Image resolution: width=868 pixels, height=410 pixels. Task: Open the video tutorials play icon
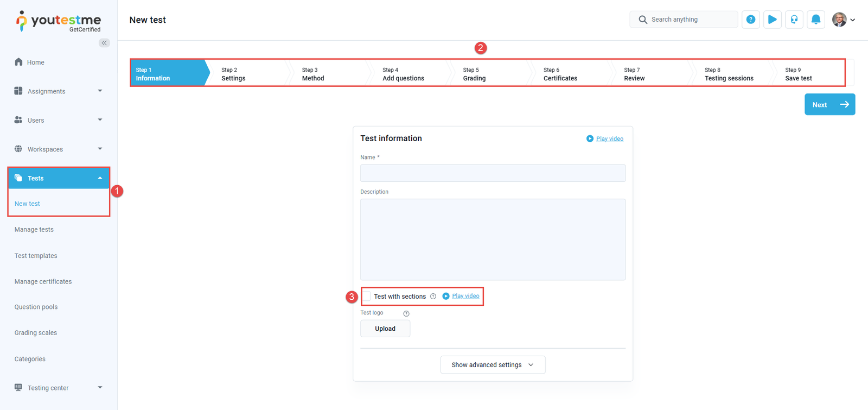[772, 20]
